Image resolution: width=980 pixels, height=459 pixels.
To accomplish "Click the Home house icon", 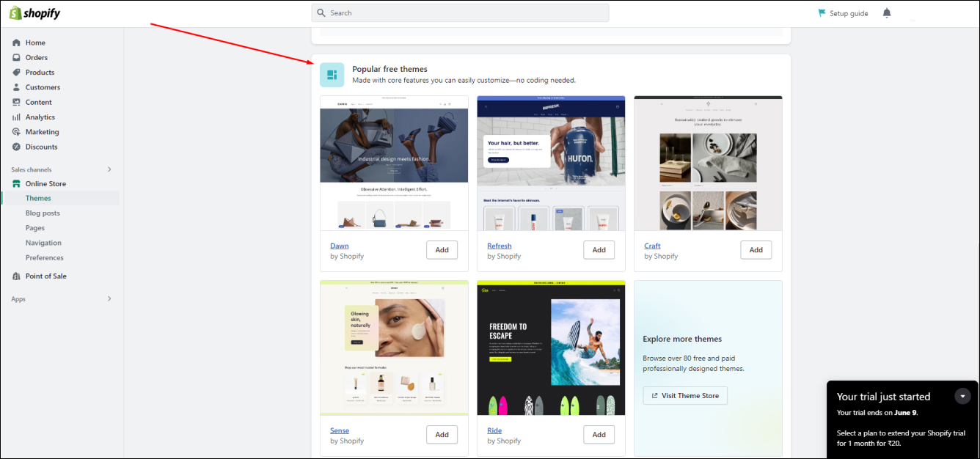I will tap(16, 43).
